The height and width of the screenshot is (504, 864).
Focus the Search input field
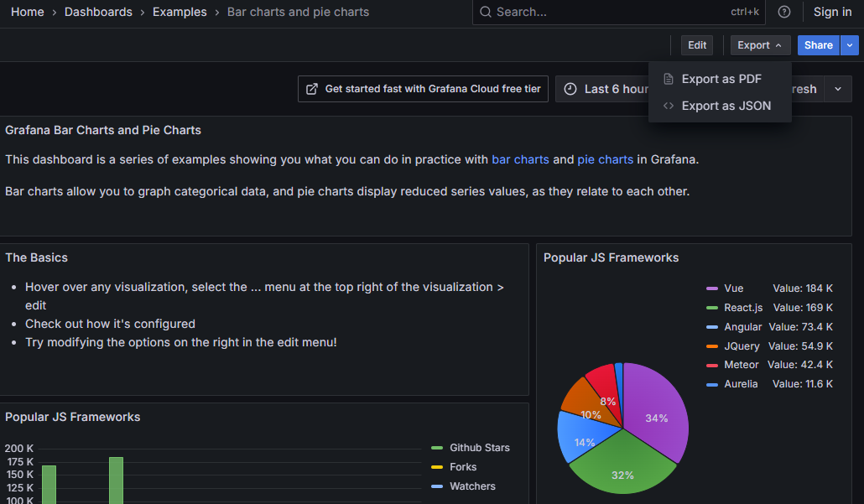tap(604, 12)
